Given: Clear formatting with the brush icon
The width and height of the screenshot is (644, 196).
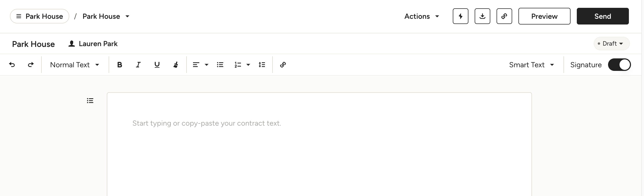Looking at the screenshot, I should point(176,65).
